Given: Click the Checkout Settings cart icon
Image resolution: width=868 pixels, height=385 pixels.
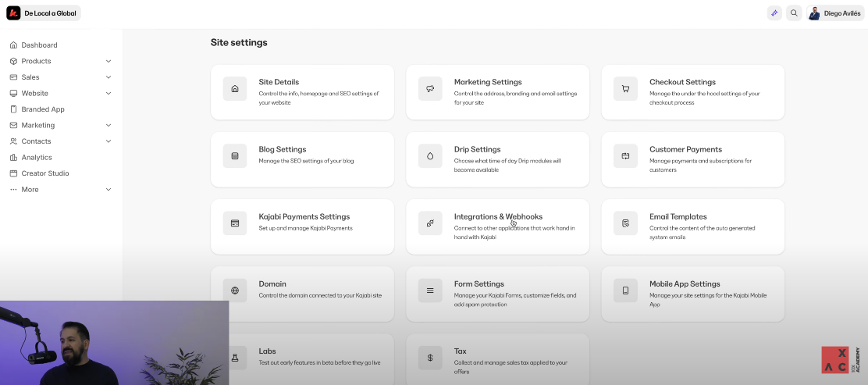Looking at the screenshot, I should tap(625, 89).
